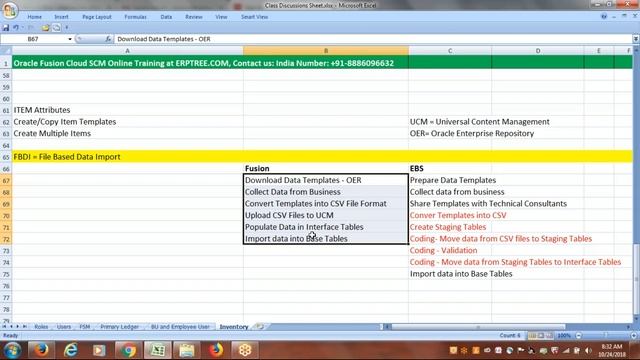Image resolution: width=640 pixels, height=360 pixels.
Task: Click the Save icon in Quick Access Toolbar
Action: click(6, 28)
